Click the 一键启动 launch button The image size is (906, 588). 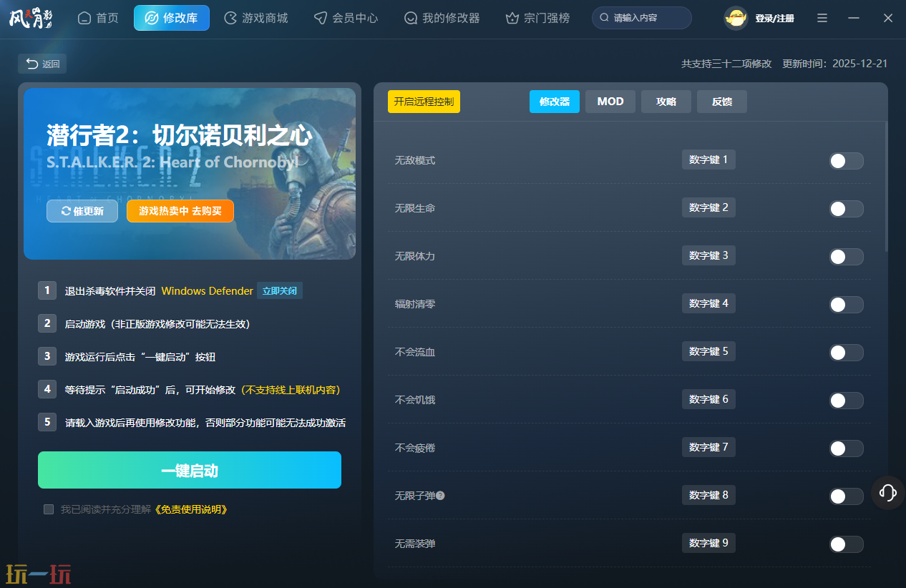point(190,470)
